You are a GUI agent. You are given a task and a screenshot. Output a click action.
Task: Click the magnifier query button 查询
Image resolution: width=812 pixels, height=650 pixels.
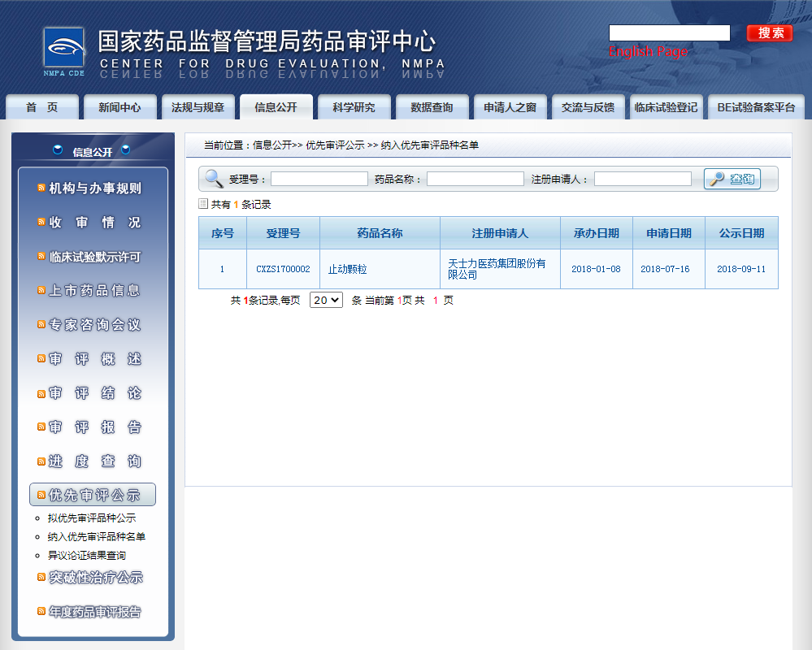click(x=732, y=179)
